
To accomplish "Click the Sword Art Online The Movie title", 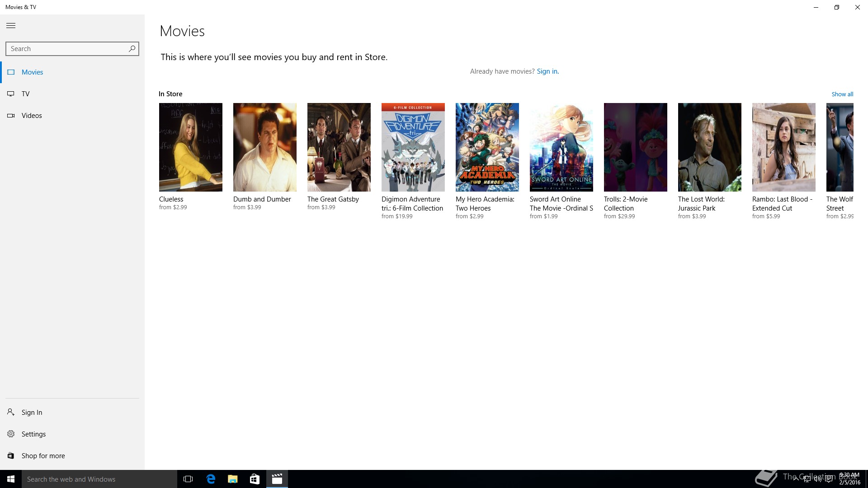I will 561,204.
